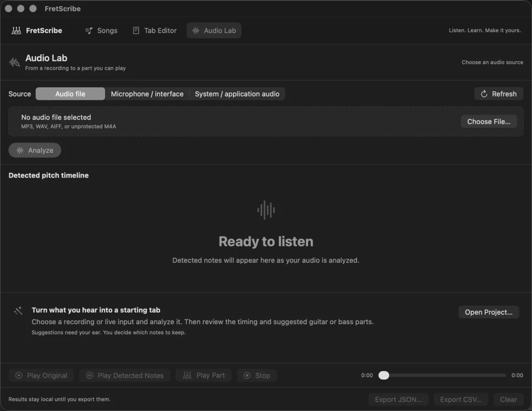Viewport: 532px width, 411px height.
Task: Click the playback timeline track
Action: tap(443, 375)
